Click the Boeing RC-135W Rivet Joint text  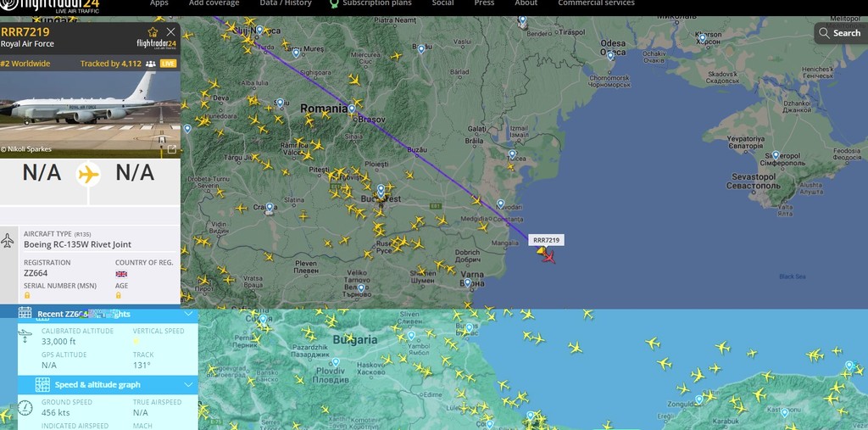[77, 244]
